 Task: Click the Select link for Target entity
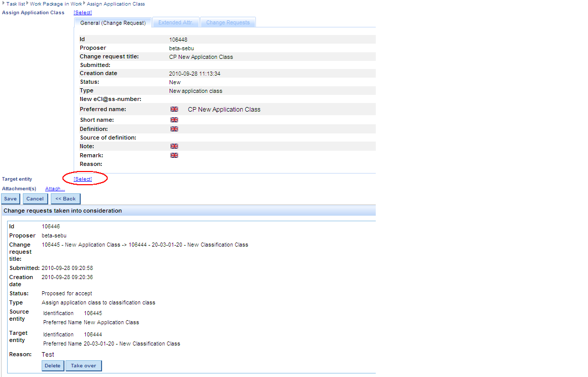coord(83,179)
